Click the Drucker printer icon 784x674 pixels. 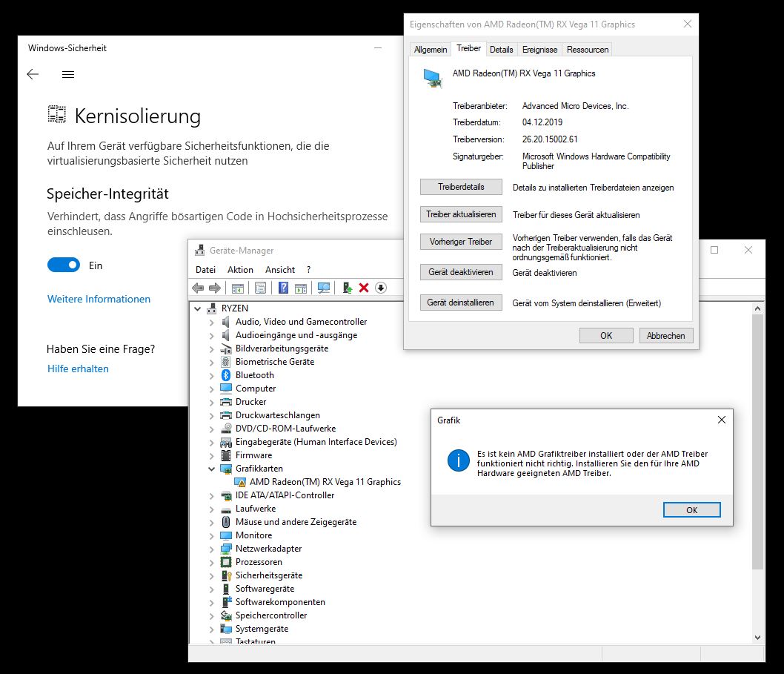[x=226, y=402]
